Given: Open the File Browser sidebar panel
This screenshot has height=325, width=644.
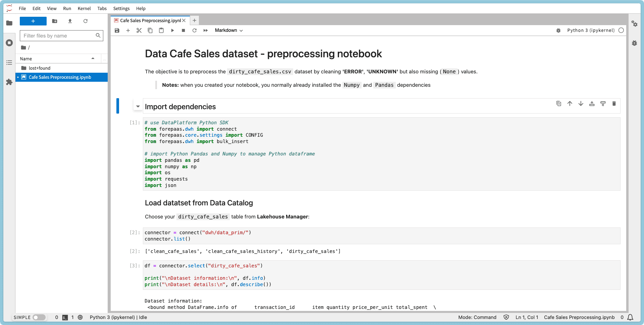Looking at the screenshot, I should (9, 23).
